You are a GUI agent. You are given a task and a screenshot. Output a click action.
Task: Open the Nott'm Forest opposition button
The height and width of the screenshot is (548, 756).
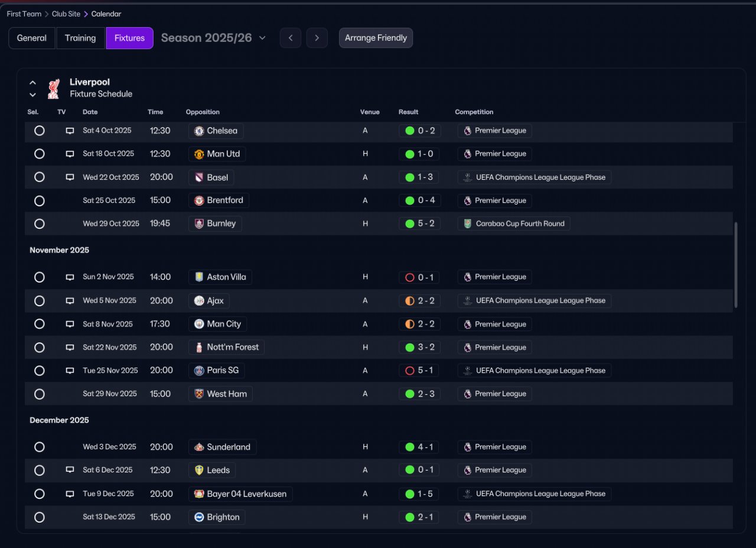click(x=226, y=347)
